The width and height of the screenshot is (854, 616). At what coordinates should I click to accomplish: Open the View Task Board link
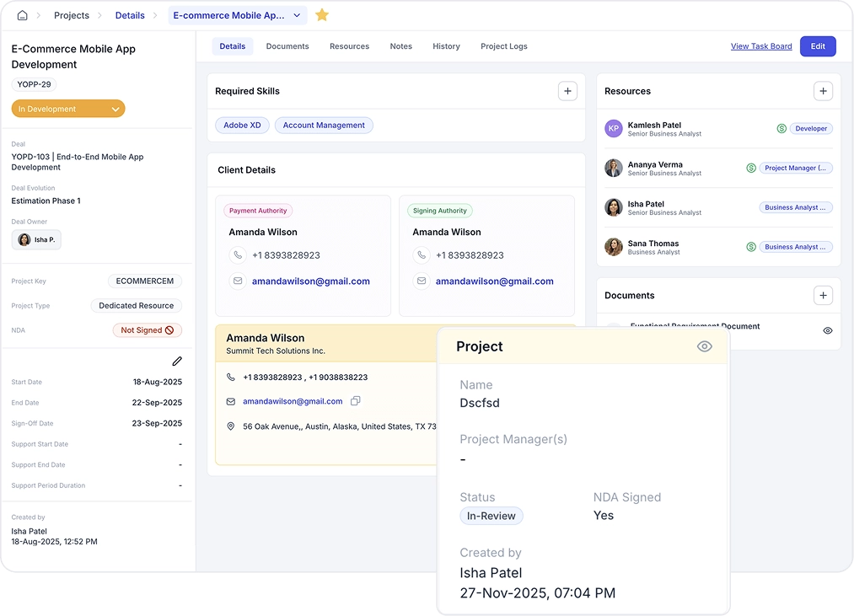click(x=761, y=46)
